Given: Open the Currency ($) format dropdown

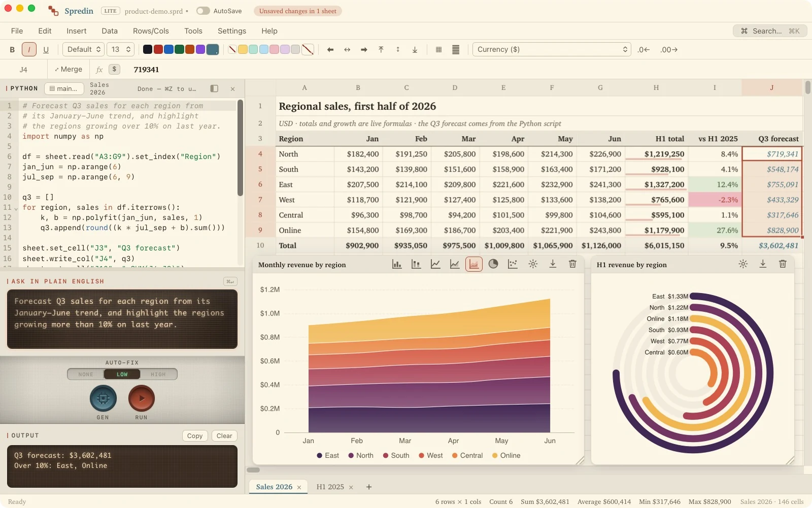Looking at the screenshot, I should [x=552, y=49].
